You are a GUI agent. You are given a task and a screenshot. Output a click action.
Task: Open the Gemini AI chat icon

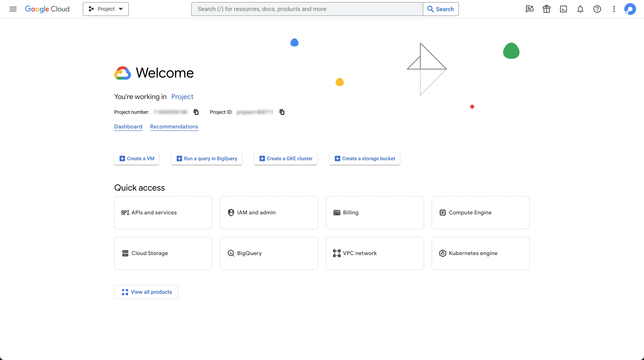tap(530, 9)
